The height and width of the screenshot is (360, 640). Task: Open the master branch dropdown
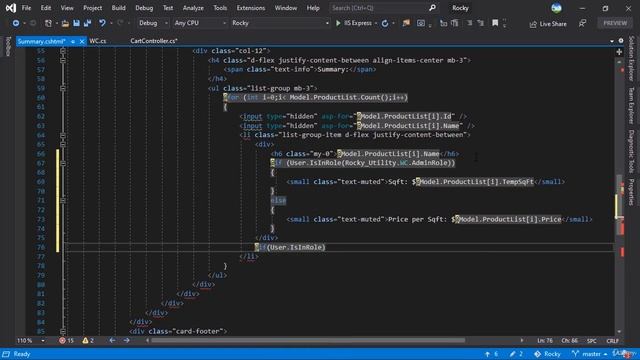[589, 354]
